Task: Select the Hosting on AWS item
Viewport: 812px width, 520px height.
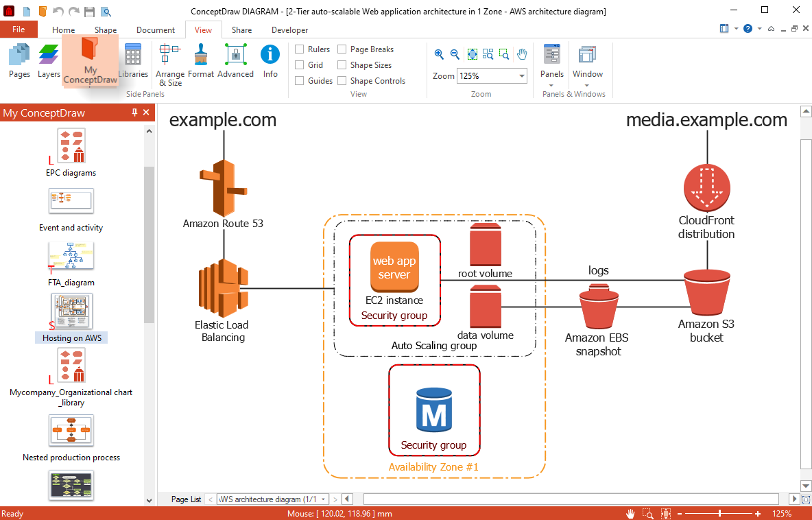Action: coord(71,318)
